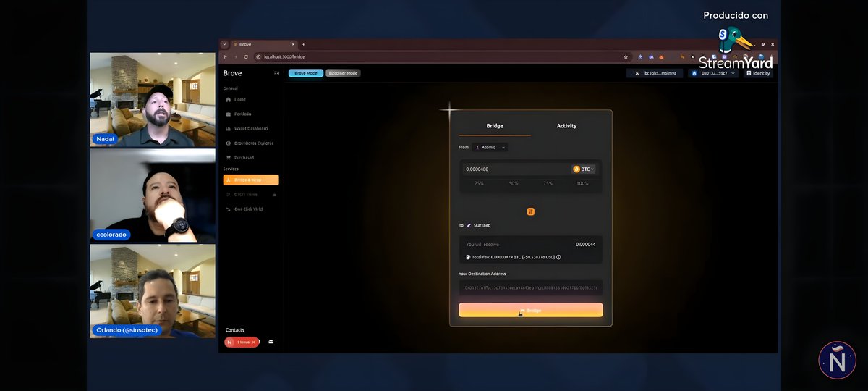Switch to Bitcoiner Mode
868x391 pixels.
343,73
